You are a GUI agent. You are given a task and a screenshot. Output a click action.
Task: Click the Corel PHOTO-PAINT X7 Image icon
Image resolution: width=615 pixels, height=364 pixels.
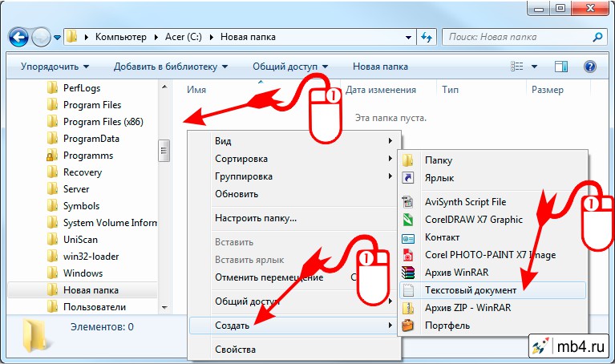[x=408, y=255]
